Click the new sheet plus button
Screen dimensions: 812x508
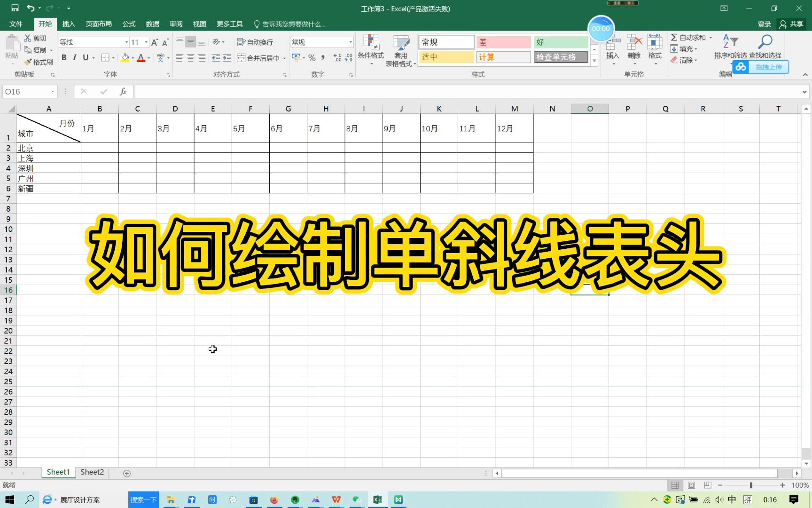click(x=126, y=473)
